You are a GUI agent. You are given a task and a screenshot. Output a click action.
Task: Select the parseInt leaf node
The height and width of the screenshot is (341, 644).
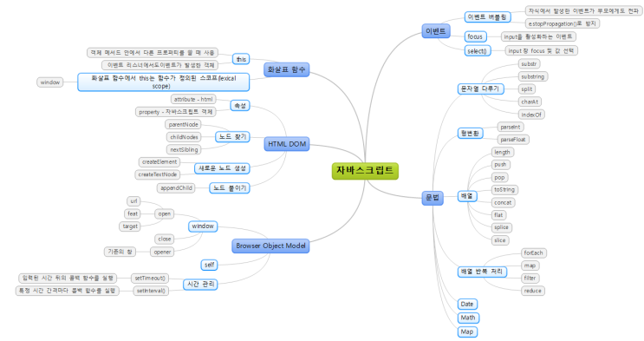(x=511, y=127)
